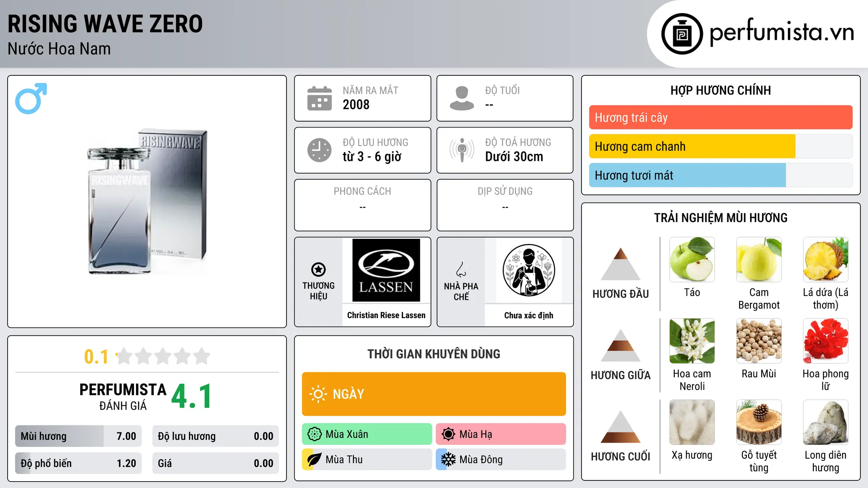Select the Hoa phong lữ geranium image

click(x=826, y=341)
